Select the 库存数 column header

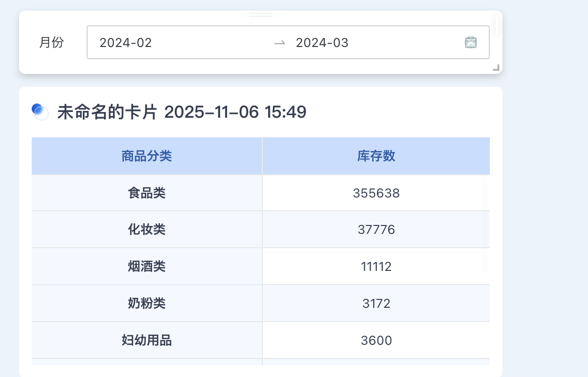click(x=376, y=155)
